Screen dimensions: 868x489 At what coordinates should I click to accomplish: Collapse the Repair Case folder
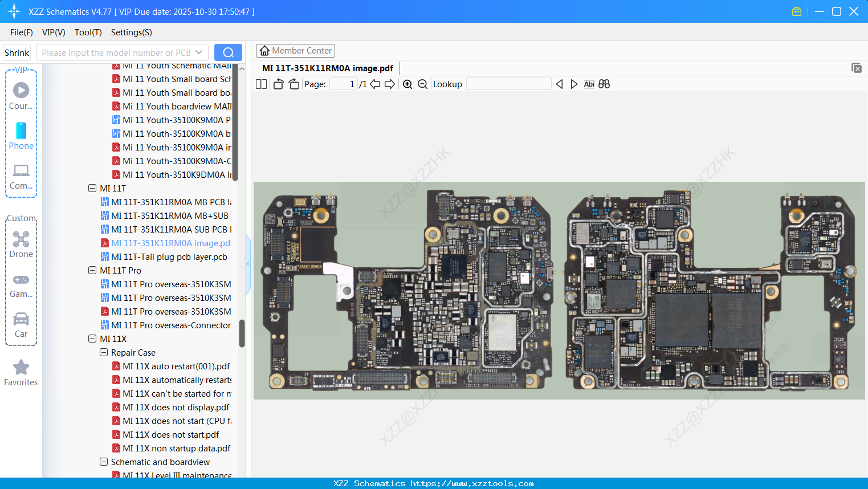click(x=104, y=352)
